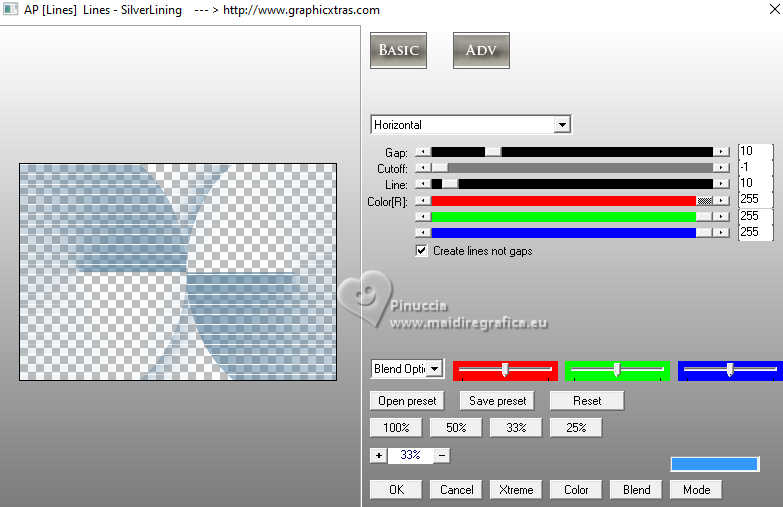Adjust the red blend slider
Image resolution: width=783 pixels, height=507 pixels.
[505, 370]
